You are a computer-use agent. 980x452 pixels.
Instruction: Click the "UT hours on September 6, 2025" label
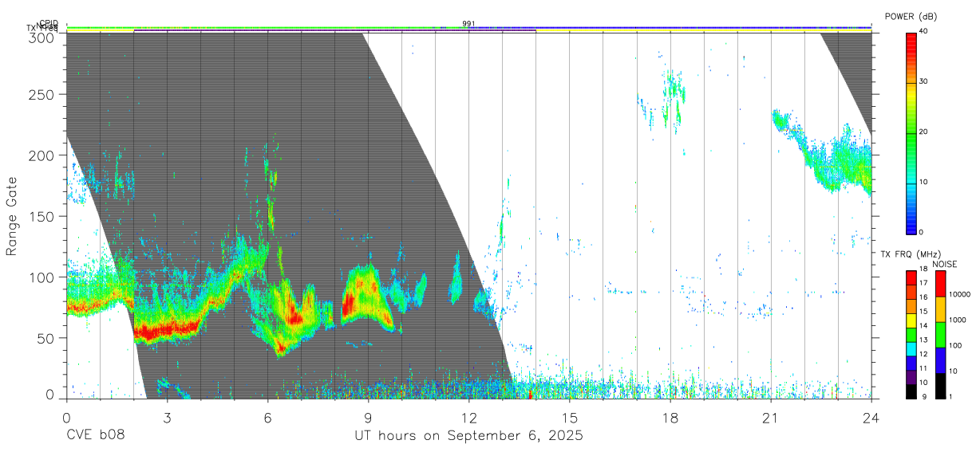(468, 436)
